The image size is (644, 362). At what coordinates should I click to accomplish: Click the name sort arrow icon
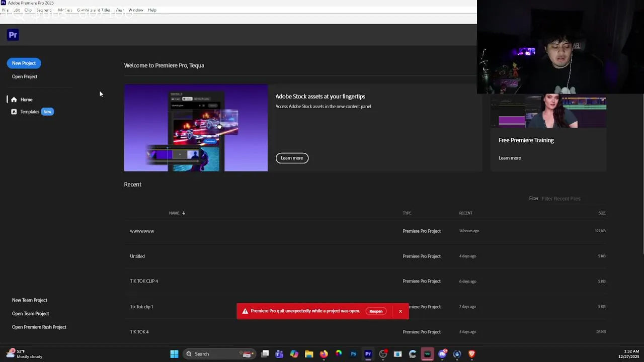pos(184,213)
